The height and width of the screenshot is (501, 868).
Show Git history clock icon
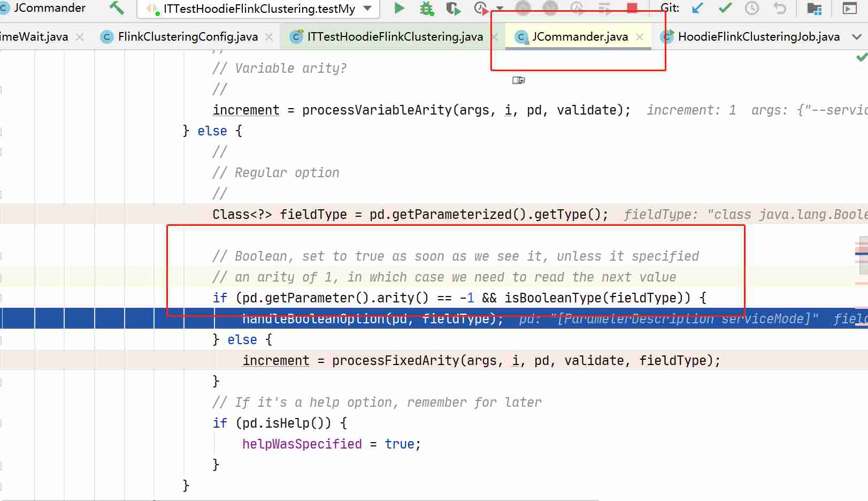[752, 8]
